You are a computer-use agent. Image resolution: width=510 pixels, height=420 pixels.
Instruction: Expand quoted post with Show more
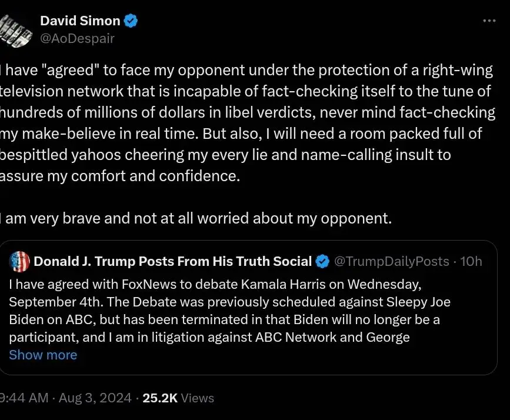pyautogui.click(x=43, y=355)
